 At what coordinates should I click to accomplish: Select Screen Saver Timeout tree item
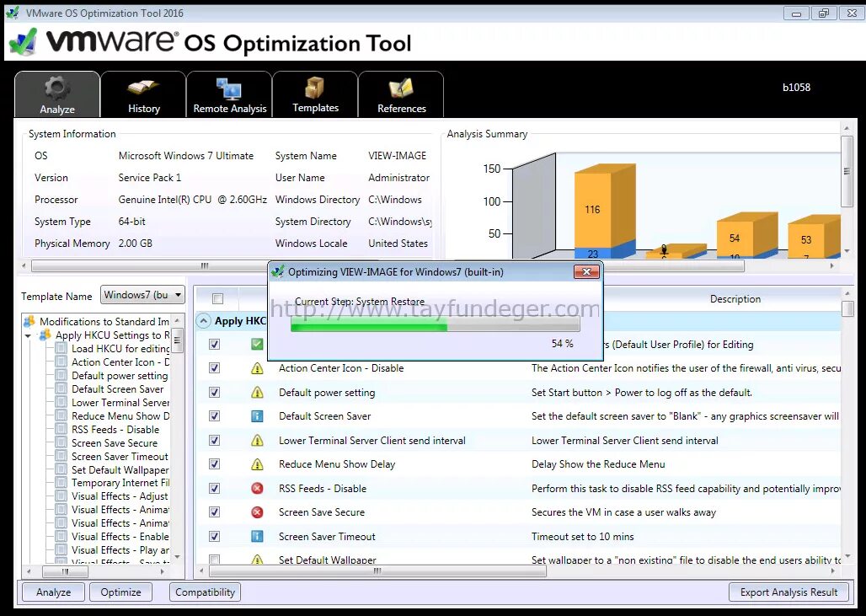tap(120, 457)
